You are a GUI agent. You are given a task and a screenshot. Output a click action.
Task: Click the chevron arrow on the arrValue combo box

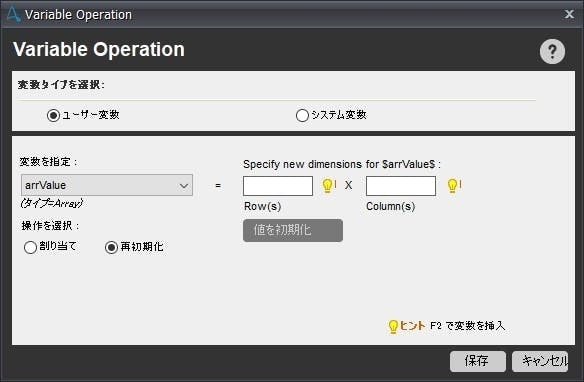click(x=184, y=185)
